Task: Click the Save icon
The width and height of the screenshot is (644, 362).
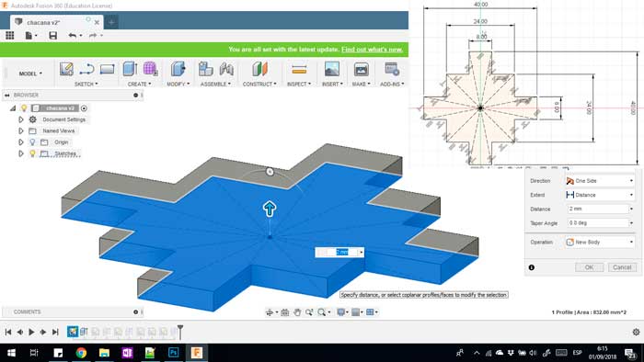Action: 52,36
